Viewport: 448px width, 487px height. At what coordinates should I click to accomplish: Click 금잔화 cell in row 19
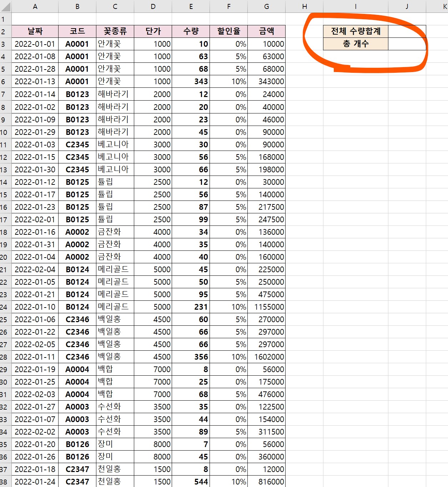[115, 244]
